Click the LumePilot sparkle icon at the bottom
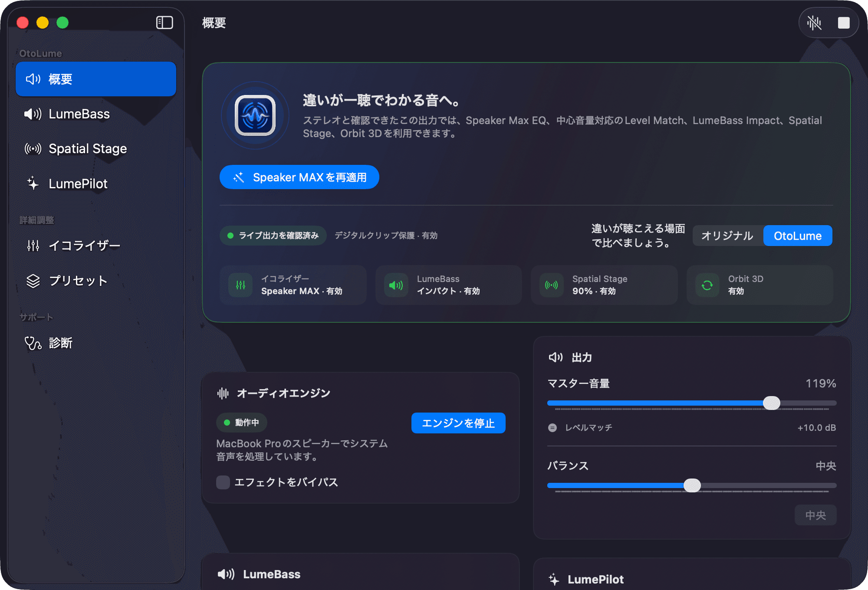This screenshot has width=868, height=590. [x=554, y=579]
